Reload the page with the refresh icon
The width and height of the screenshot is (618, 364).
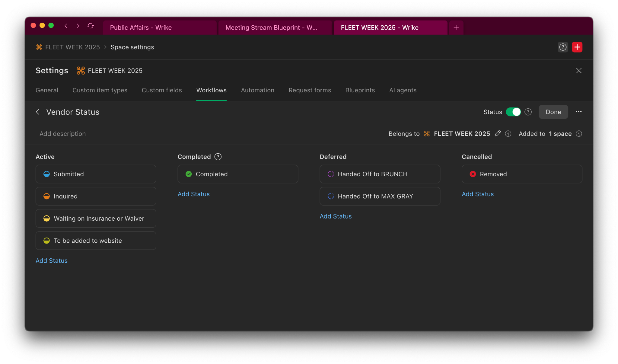click(91, 26)
